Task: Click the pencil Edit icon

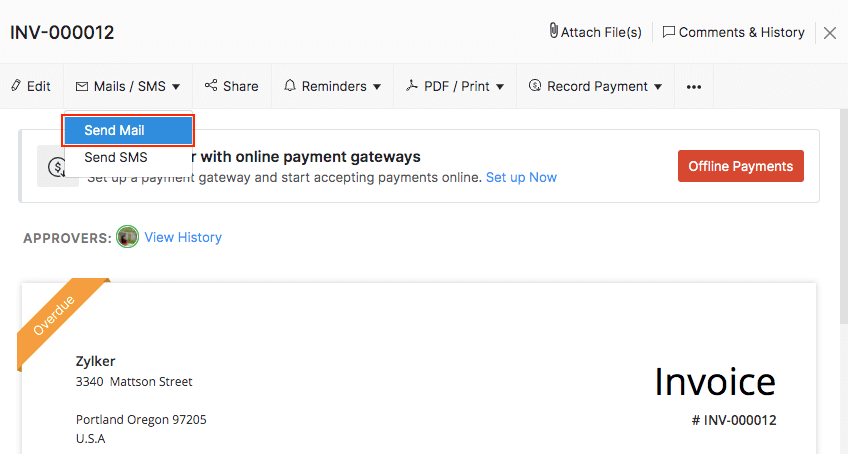Action: pos(16,86)
